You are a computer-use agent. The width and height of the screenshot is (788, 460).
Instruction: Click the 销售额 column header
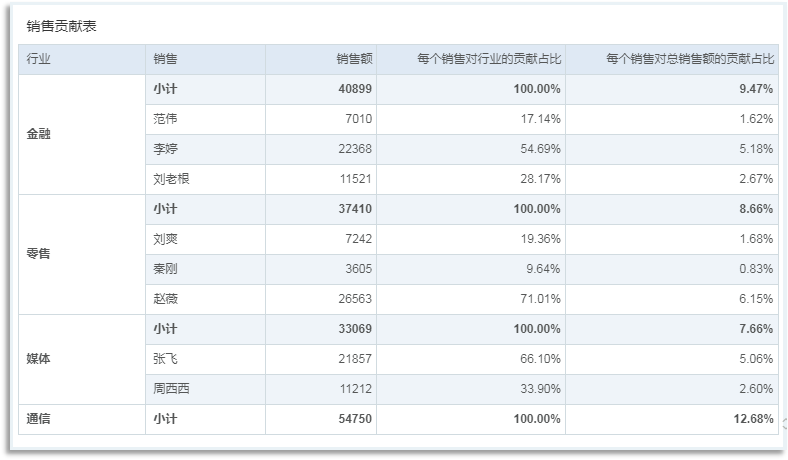click(x=354, y=59)
